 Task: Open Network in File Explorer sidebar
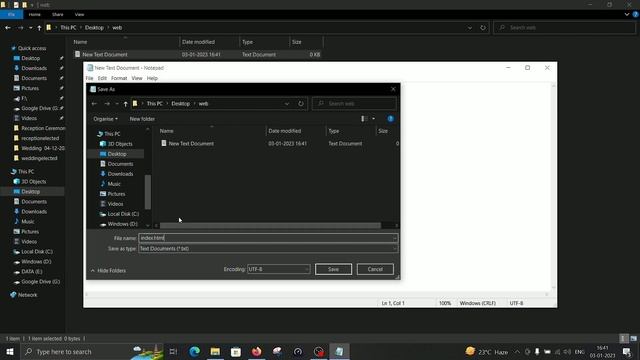(x=27, y=295)
